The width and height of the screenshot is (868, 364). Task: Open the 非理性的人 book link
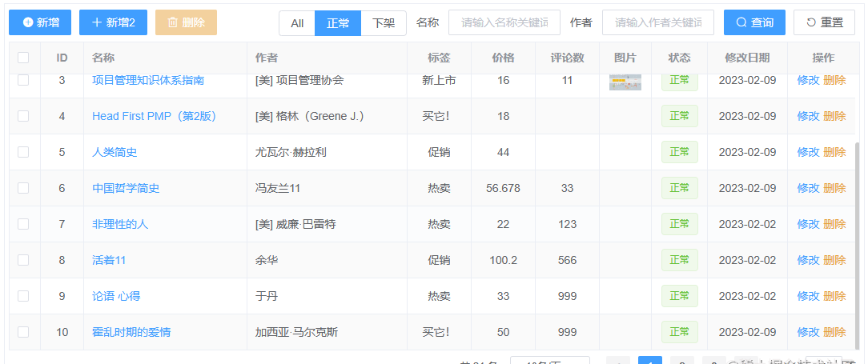[x=120, y=224]
